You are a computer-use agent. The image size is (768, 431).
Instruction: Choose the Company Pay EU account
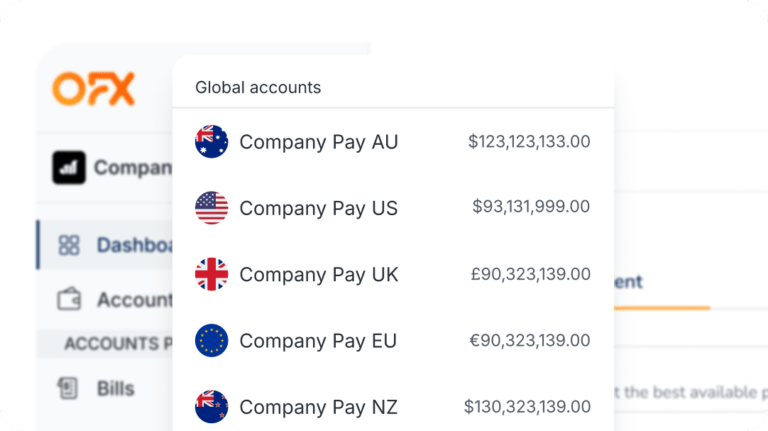[319, 341]
